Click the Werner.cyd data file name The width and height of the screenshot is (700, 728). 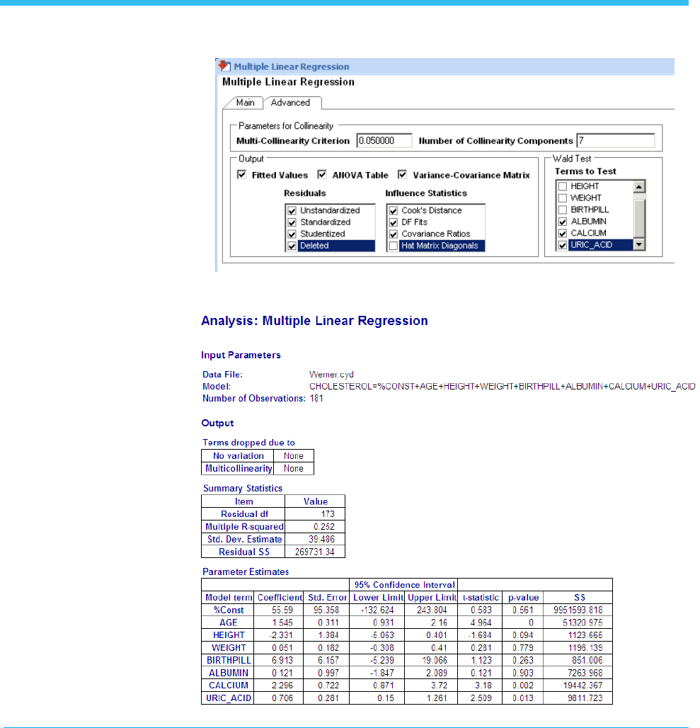tap(331, 375)
